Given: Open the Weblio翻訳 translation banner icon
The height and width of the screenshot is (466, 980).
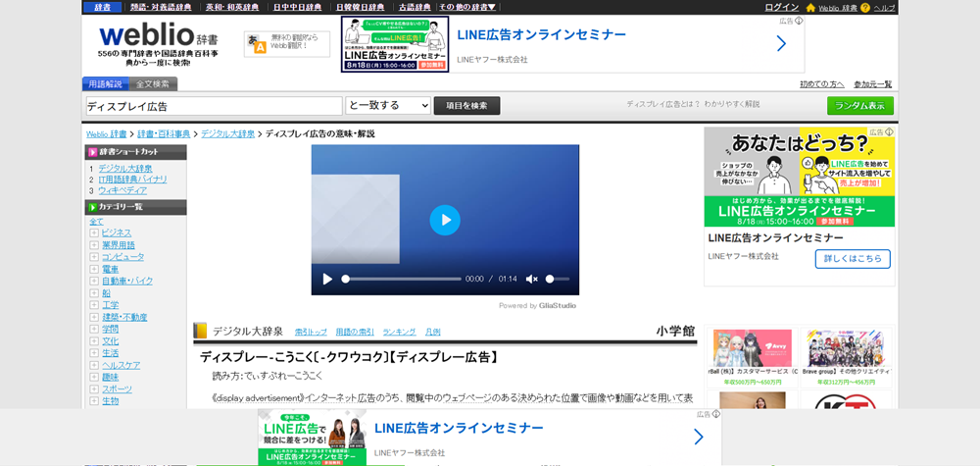Looking at the screenshot, I should pos(257,44).
